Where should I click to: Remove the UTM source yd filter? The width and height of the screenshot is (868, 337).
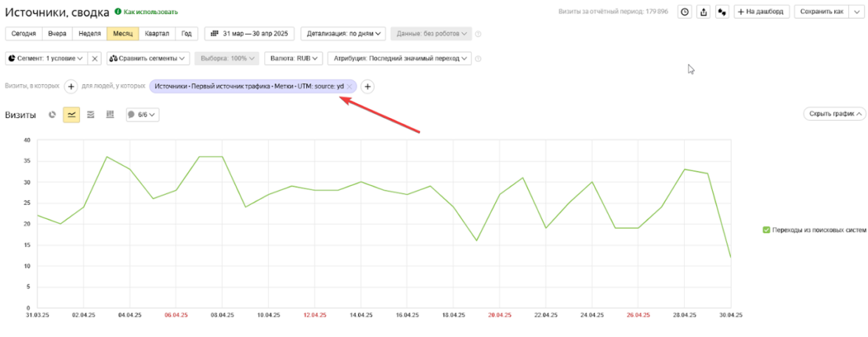coord(349,87)
